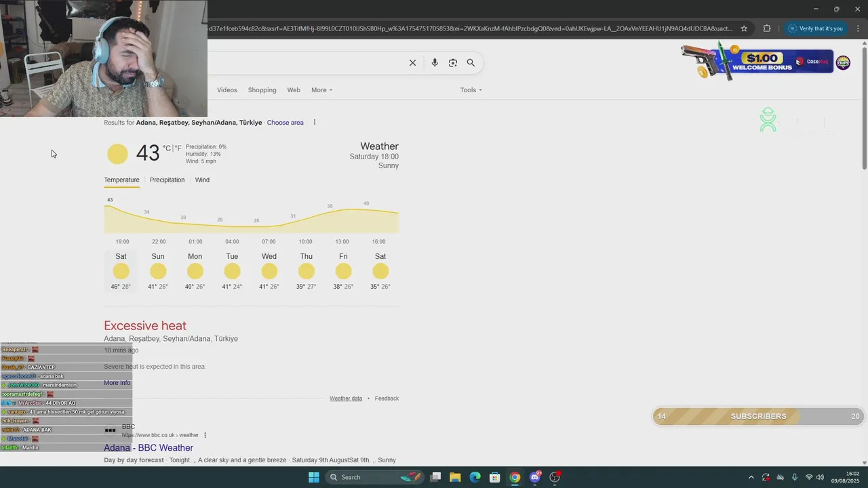Click the Tuesday forecast sun icon
This screenshot has width=868, height=488.
pyautogui.click(x=232, y=271)
